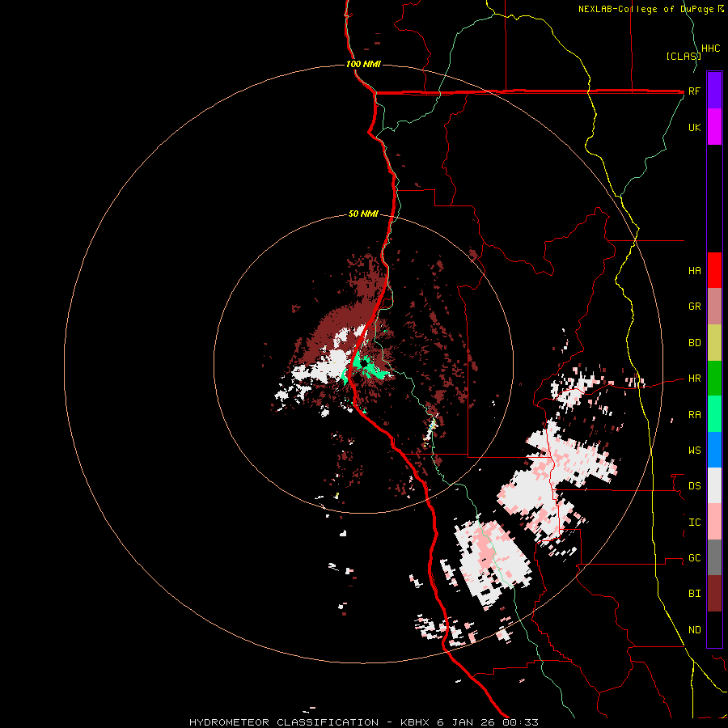Select the BD legend label

(694, 343)
